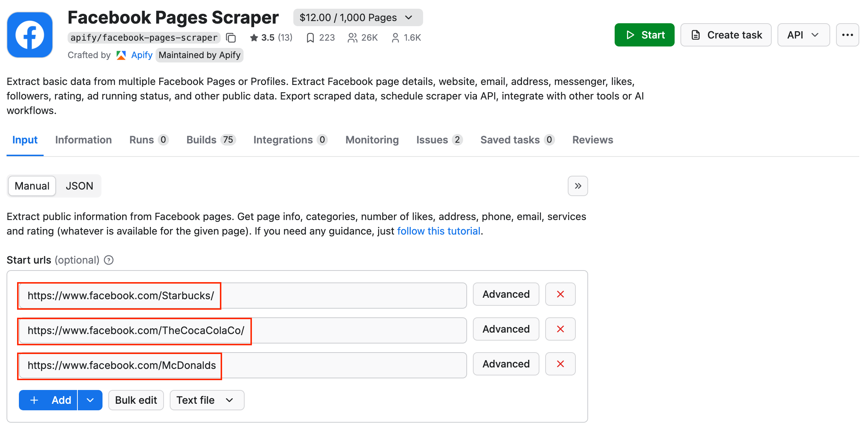Open the Start urls help tooltip
Viewport: 868px width, 427px height.
point(108,260)
